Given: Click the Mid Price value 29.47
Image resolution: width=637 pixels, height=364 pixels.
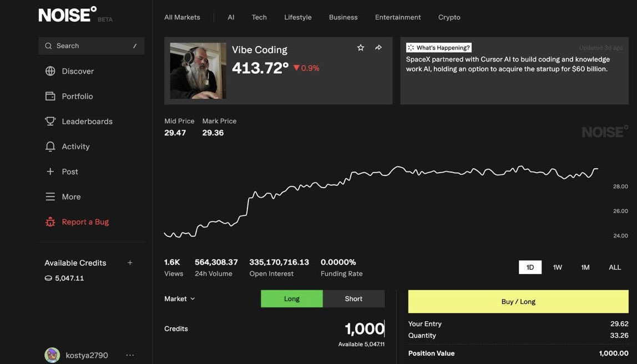Looking at the screenshot, I should (175, 133).
